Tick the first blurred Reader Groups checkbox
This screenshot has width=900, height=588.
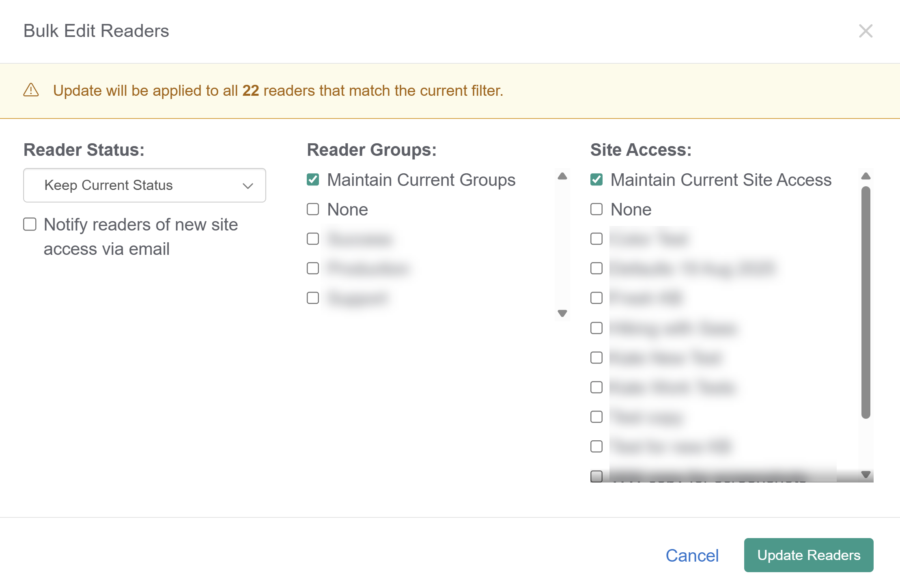click(313, 239)
